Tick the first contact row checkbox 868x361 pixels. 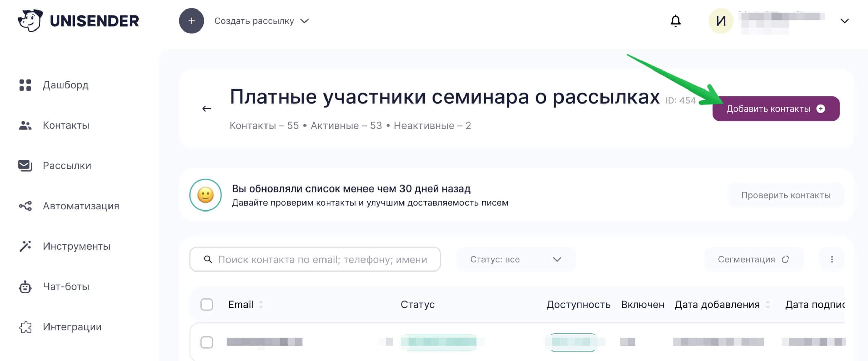click(206, 342)
